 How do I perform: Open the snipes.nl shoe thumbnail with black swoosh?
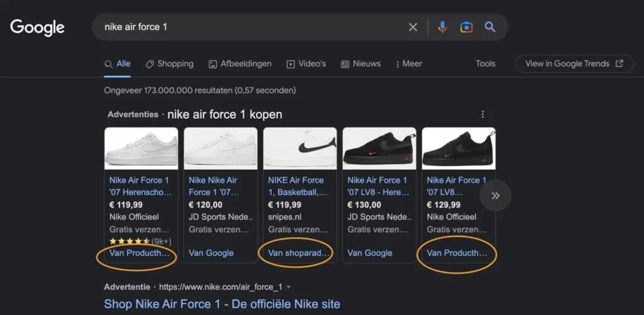coord(300,148)
